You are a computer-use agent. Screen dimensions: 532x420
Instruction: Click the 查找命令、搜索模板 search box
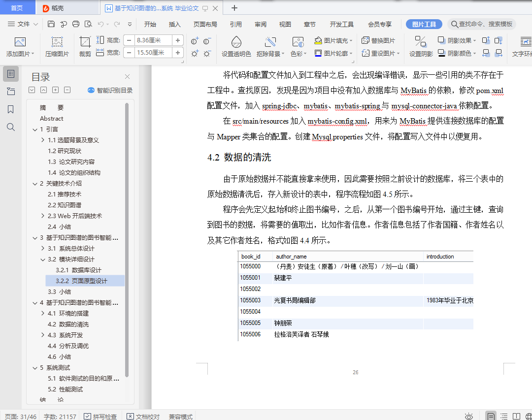point(482,24)
